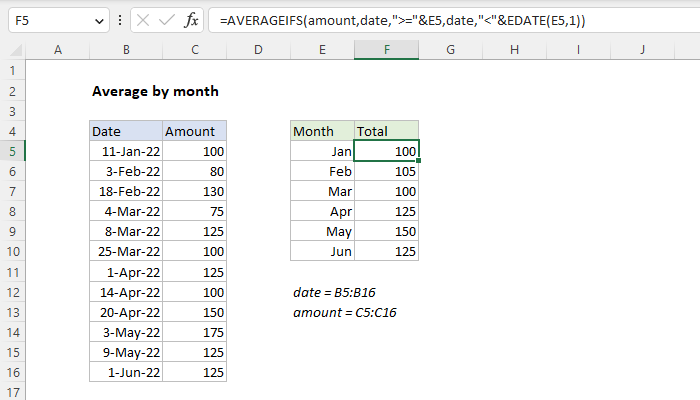Click the Apr month cell
Screen dimensions: 700x400
pos(322,212)
